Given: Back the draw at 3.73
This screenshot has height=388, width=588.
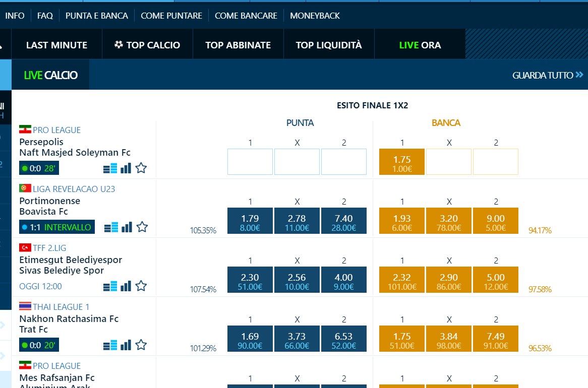Looking at the screenshot, I should 297,339.
